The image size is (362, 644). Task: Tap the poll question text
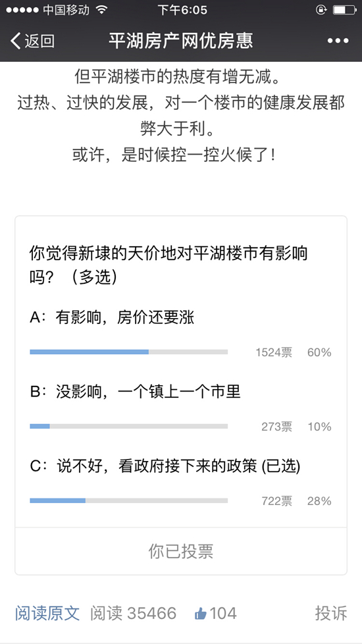pos(168,266)
